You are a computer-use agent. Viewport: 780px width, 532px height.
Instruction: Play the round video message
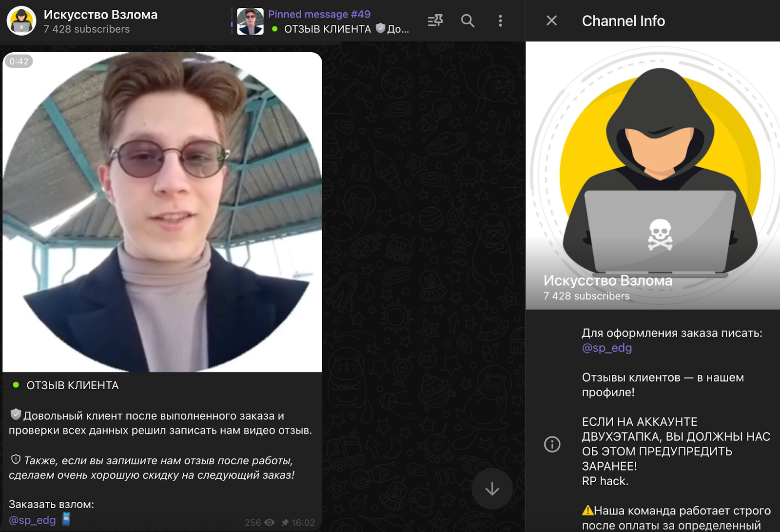tap(162, 212)
